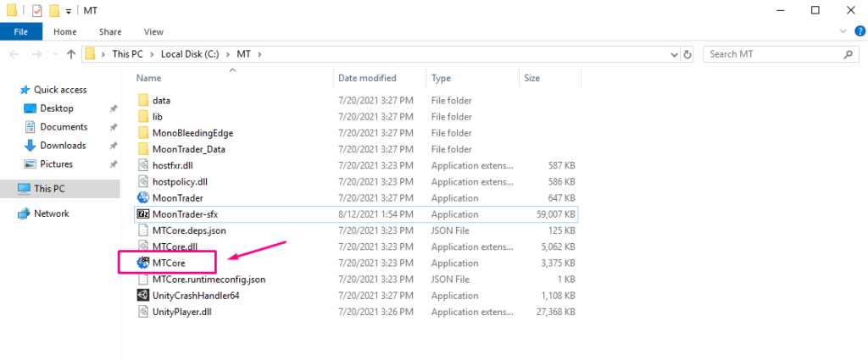This screenshot has height=360, width=868.
Task: Expand chevron after Local Disk (C:) breadcrumb
Action: [229, 54]
